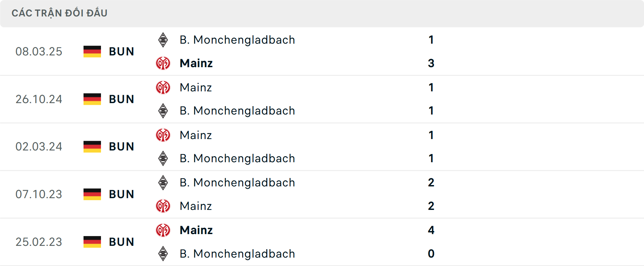Click the date 08.03.25
The image size is (644, 266).
click(x=39, y=51)
